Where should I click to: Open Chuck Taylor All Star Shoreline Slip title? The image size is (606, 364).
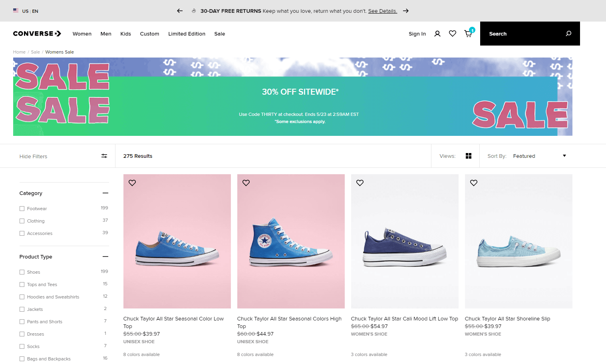coord(507,319)
